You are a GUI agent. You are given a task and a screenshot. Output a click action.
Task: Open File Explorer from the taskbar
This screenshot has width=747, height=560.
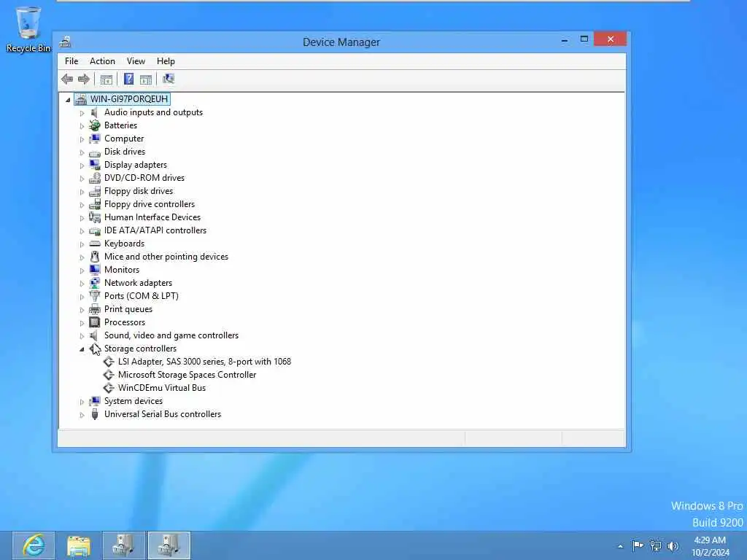pos(79,545)
